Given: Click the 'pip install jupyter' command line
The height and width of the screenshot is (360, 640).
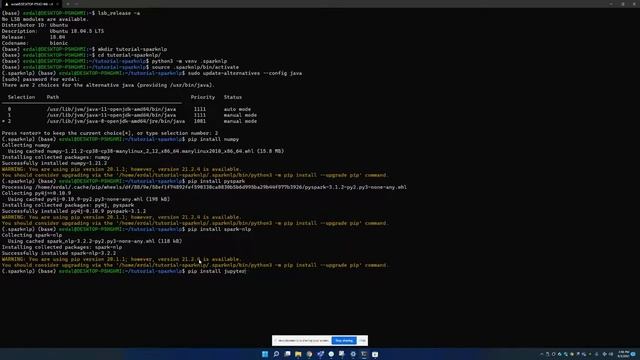Looking at the screenshot, I should click(x=216, y=271).
